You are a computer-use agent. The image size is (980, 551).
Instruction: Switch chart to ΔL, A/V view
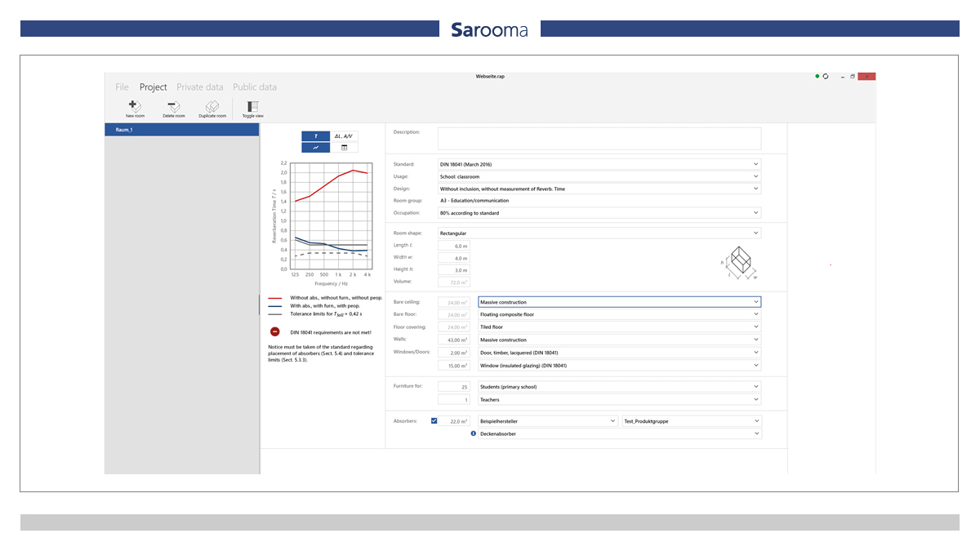[x=344, y=136]
